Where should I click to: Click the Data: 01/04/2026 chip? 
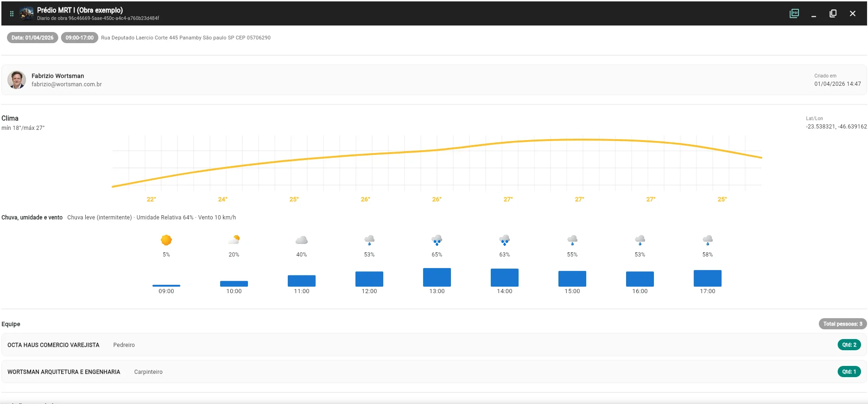(x=32, y=38)
